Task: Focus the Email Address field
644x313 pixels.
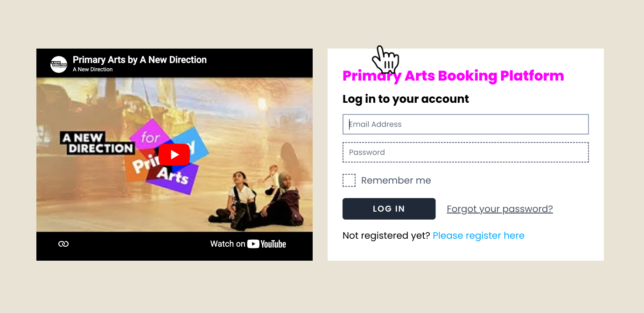Action: [465, 124]
